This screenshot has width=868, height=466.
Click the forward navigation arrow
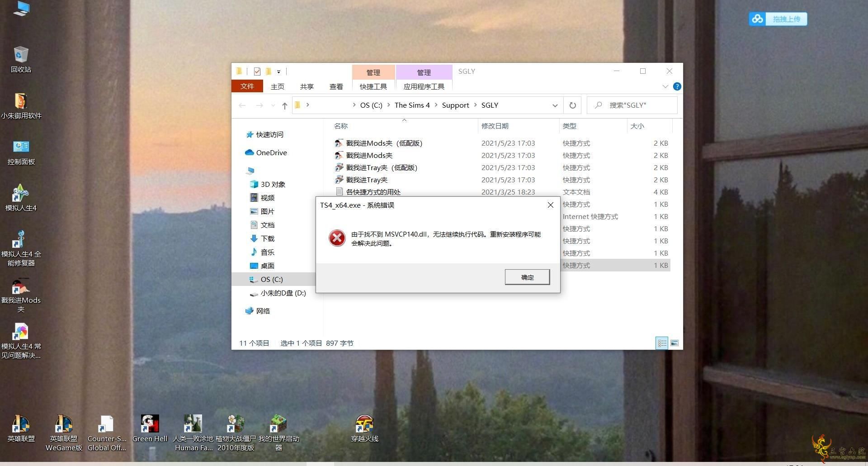coord(259,105)
